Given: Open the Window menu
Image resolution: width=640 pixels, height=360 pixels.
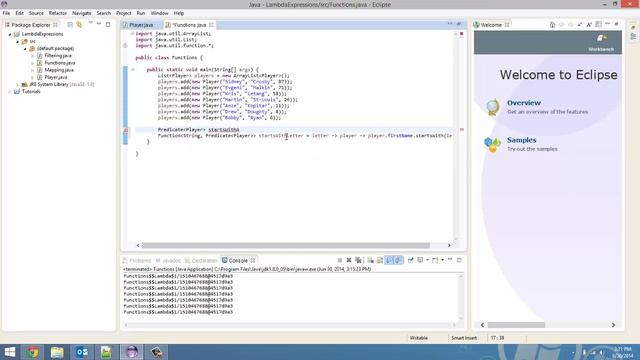Looking at the screenshot, I should (159, 13).
